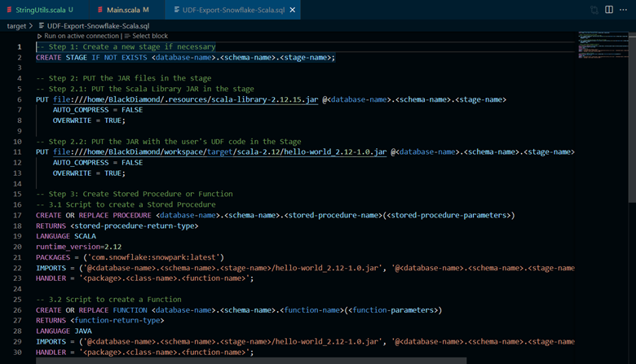Click the 'runtime_version=2.12' line
Image resolution: width=636 pixels, height=364 pixels.
pos(79,247)
